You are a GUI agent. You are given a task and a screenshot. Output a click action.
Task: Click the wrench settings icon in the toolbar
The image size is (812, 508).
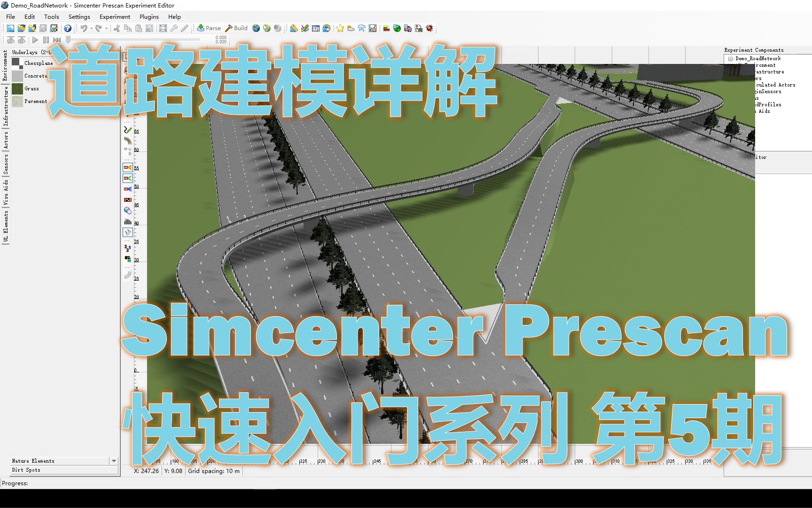[174, 28]
